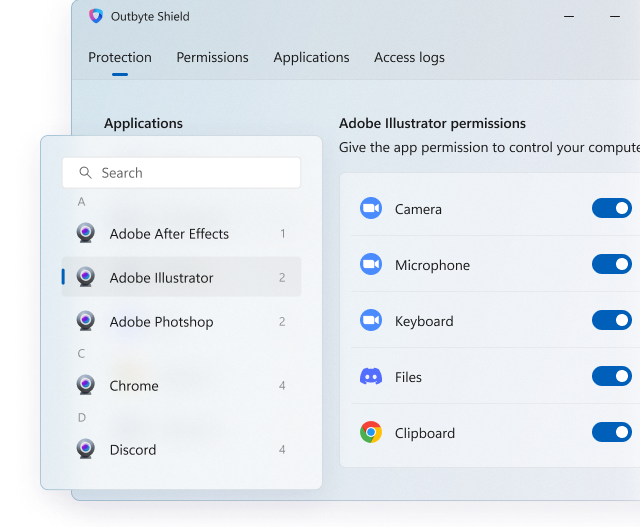The image size is (640, 527).
Task: Open the Access logs tab
Action: pyautogui.click(x=409, y=58)
